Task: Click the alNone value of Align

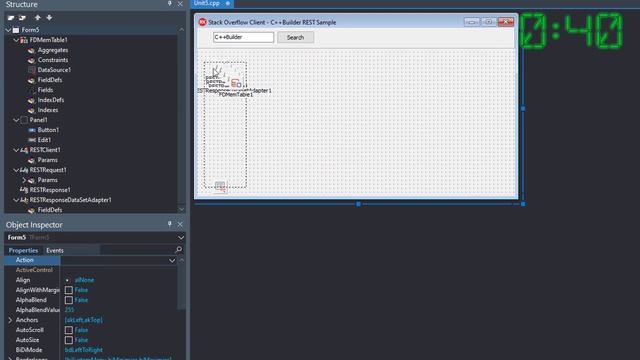Action: pos(84,280)
